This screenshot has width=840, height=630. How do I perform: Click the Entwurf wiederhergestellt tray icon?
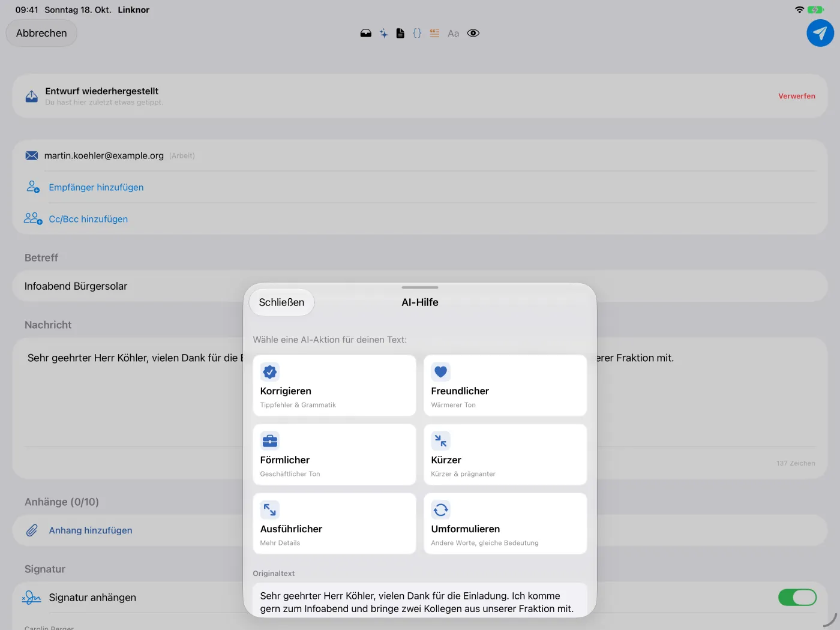[x=32, y=96]
